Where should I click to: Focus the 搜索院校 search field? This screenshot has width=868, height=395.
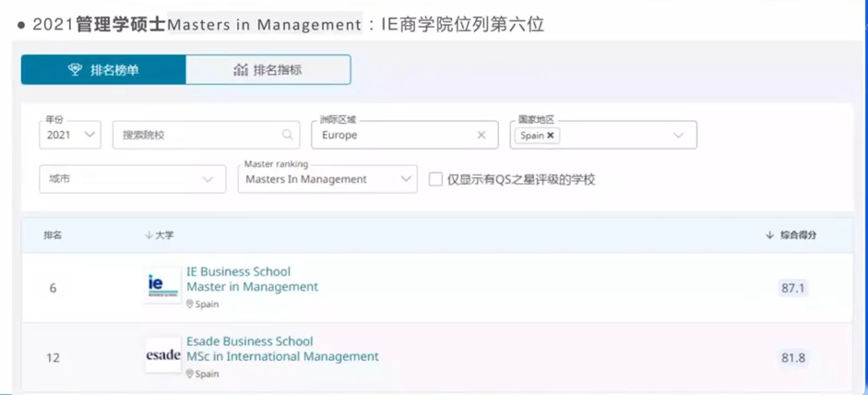[206, 135]
